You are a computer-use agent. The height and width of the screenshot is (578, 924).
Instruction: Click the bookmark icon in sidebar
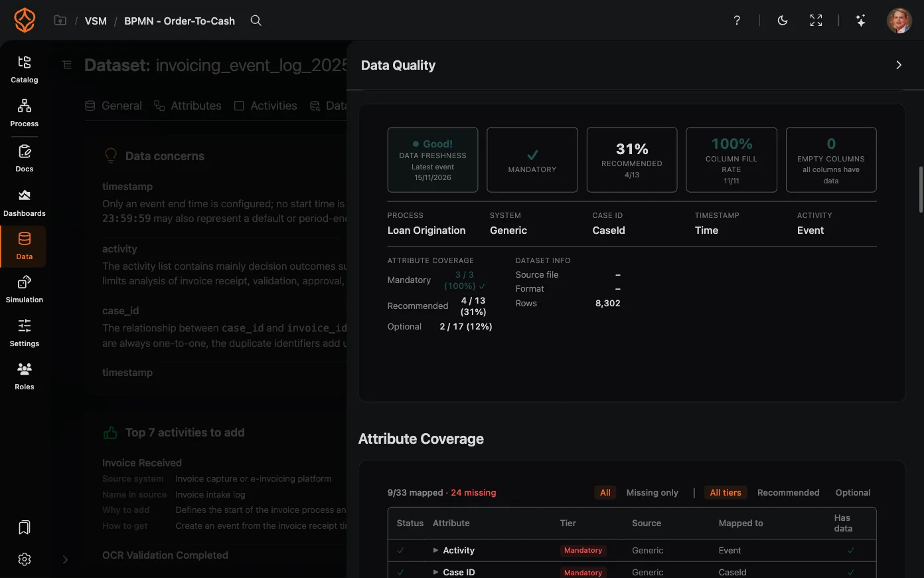click(25, 528)
